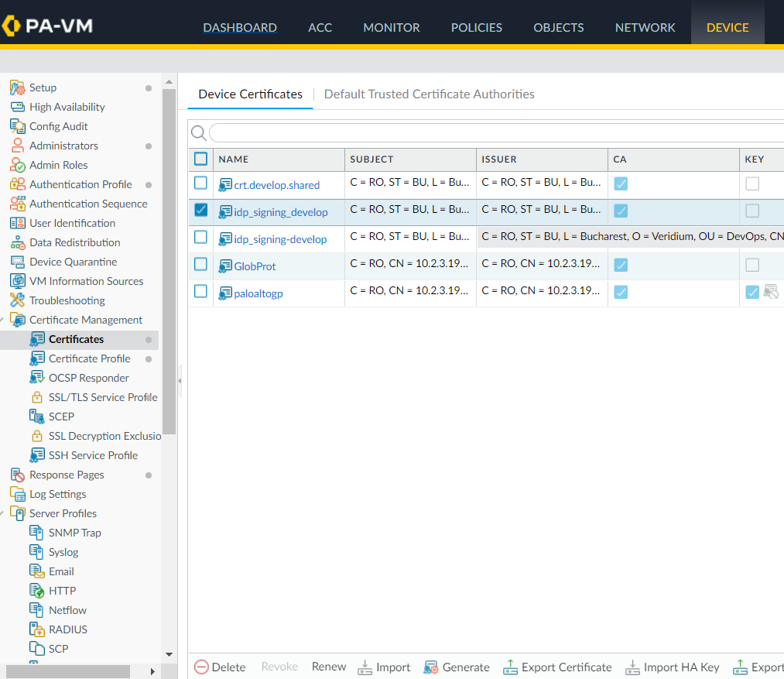The image size is (784, 679).
Task: Click the Import HA Key icon
Action: 632,667
